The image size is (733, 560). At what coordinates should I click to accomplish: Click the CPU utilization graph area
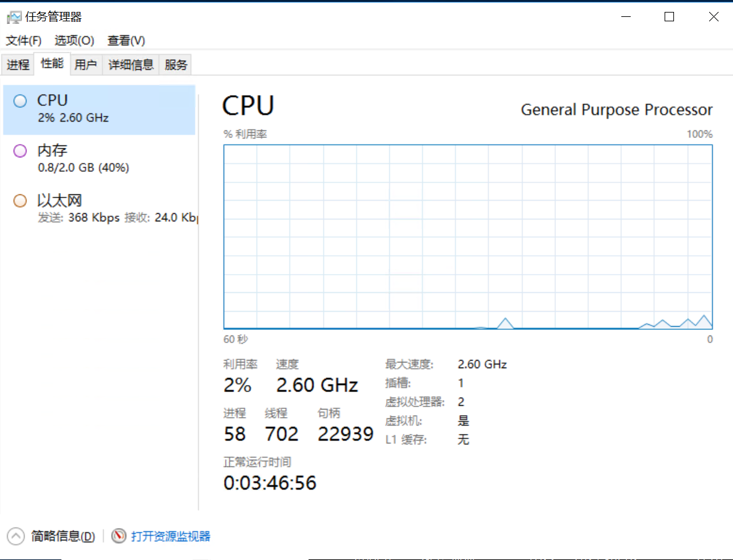pyautogui.click(x=468, y=237)
